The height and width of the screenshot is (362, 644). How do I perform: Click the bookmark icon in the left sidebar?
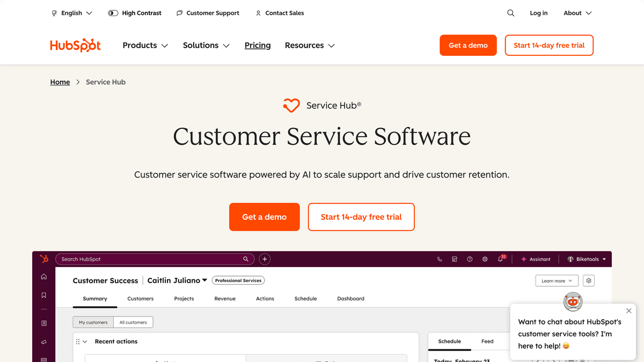44,295
